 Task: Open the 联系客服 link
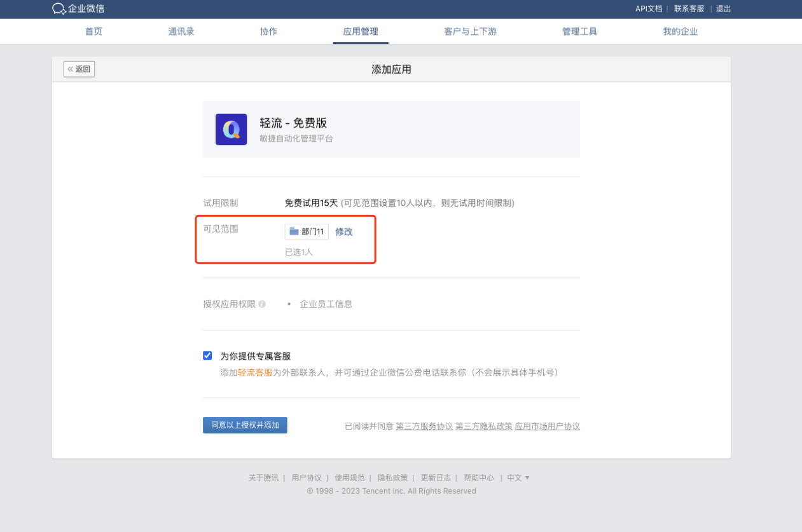click(x=689, y=8)
